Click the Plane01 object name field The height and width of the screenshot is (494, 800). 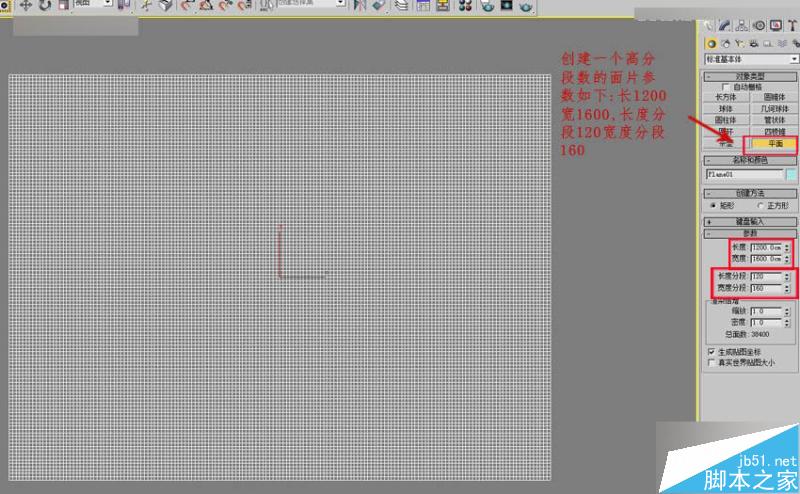(x=744, y=175)
